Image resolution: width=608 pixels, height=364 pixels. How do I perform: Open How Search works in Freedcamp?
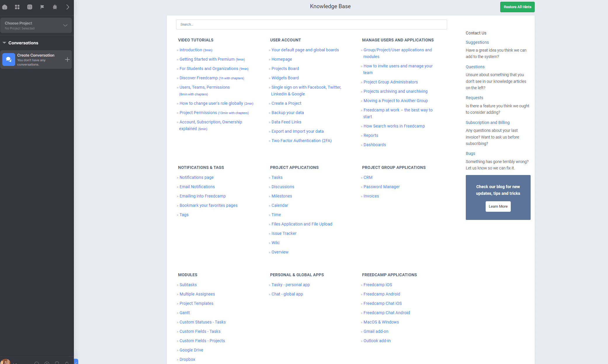(394, 126)
